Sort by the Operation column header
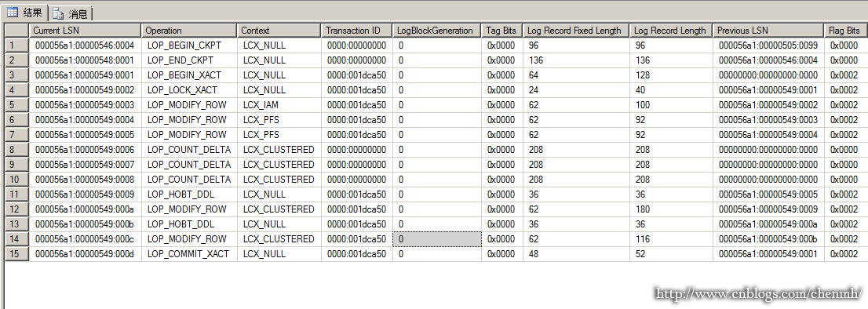This screenshot has width=868, height=309. (189, 31)
